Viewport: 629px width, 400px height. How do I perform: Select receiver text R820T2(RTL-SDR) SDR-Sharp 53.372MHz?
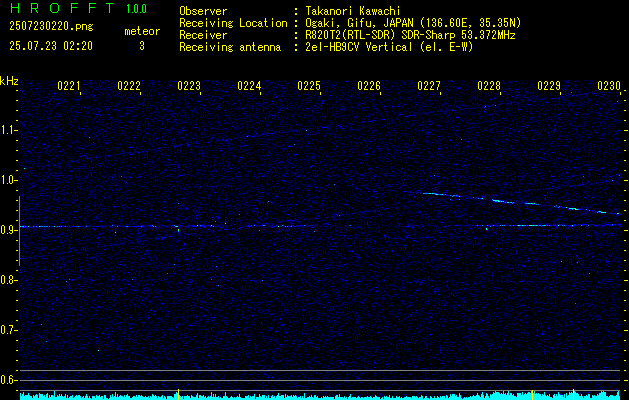[410, 35]
